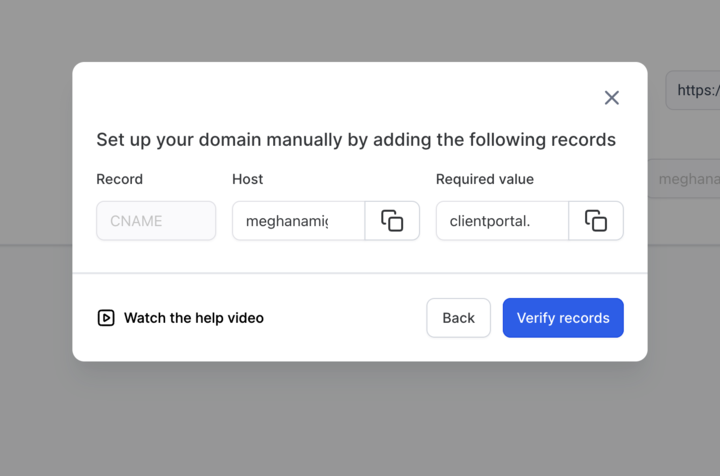Viewport: 720px width, 476px height.
Task: Click the Host label
Action: (248, 179)
